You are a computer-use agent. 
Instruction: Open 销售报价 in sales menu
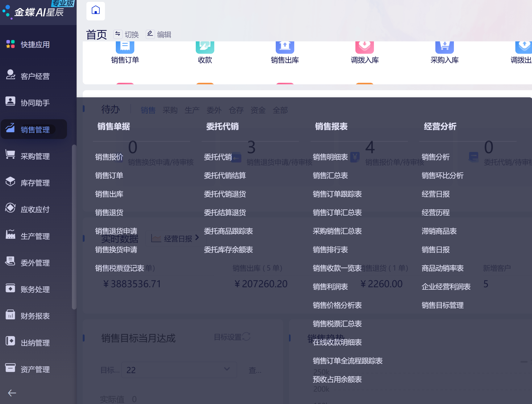tap(109, 157)
